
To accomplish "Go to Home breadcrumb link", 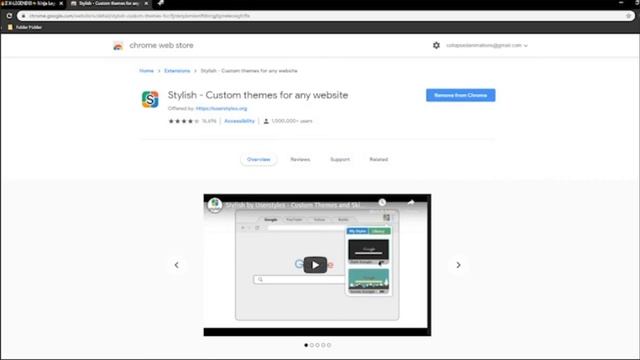I will (147, 71).
